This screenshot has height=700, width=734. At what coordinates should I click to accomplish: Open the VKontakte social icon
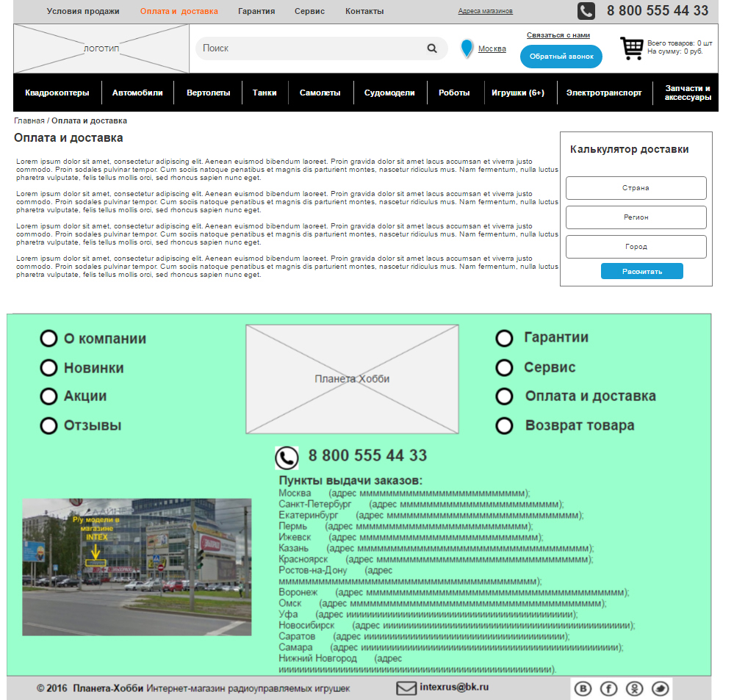[x=583, y=689]
